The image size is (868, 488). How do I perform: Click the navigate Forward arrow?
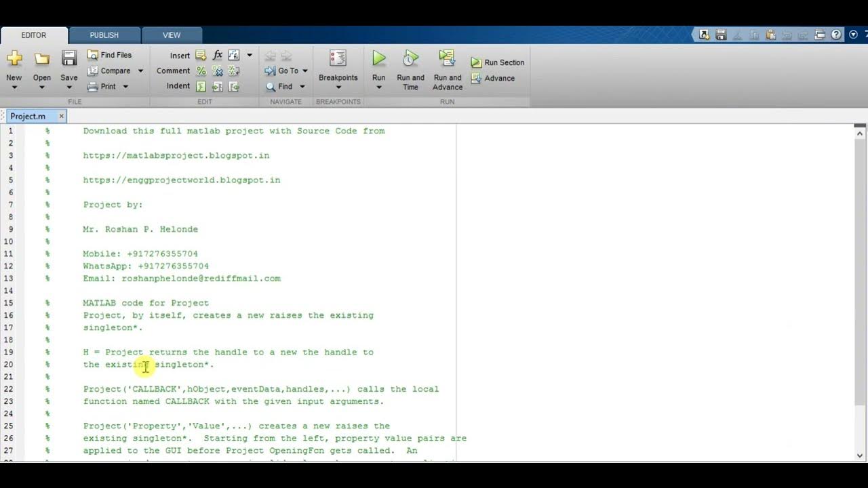pyautogui.click(x=286, y=56)
